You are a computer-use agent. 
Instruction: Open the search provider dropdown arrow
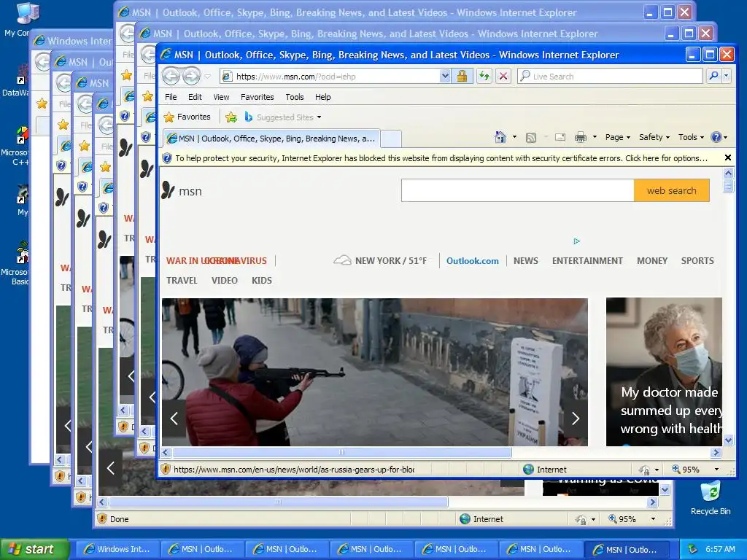pos(726,76)
